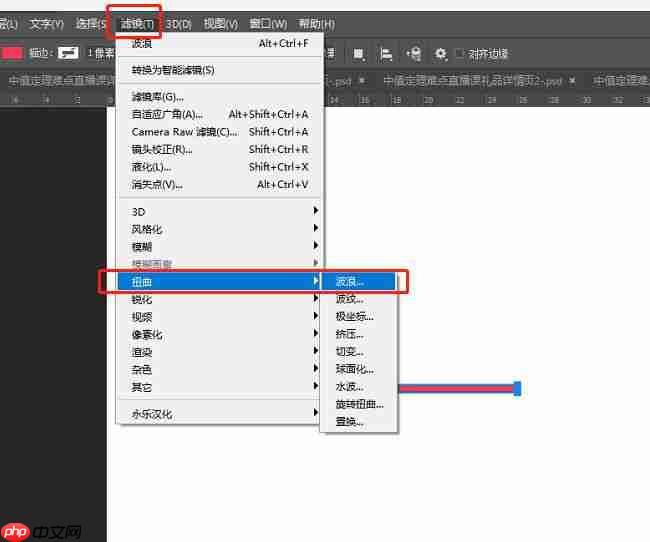
Task: Expand the 杂色 submenu arrow
Action: pos(315,368)
